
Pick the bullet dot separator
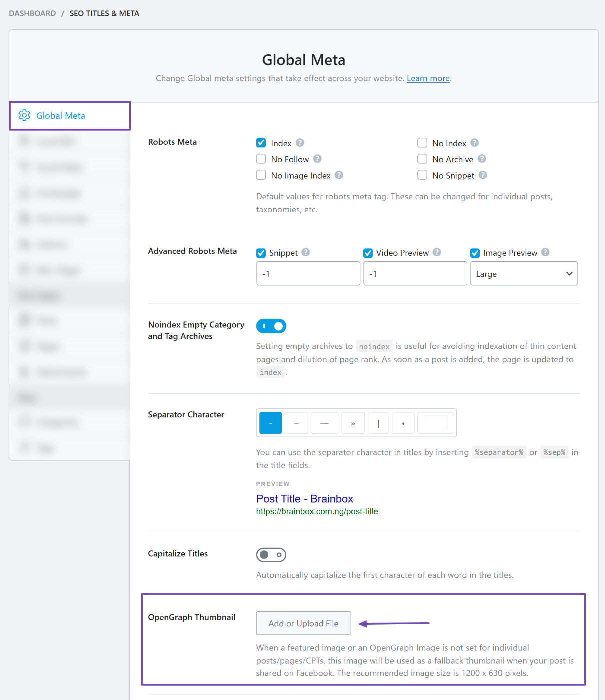pyautogui.click(x=403, y=423)
